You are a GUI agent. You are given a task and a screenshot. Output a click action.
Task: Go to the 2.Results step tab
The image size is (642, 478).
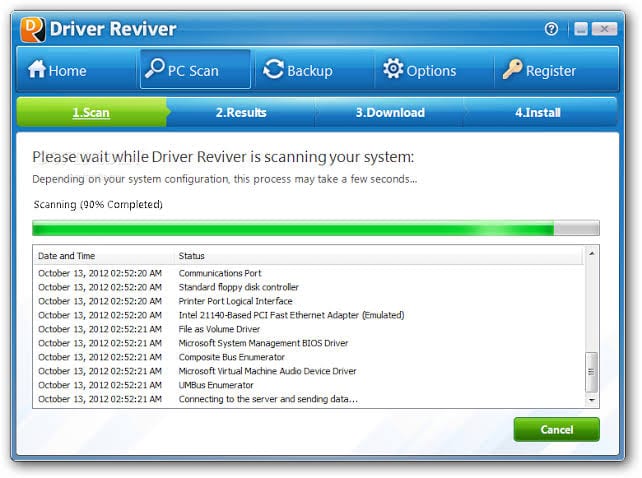(241, 113)
